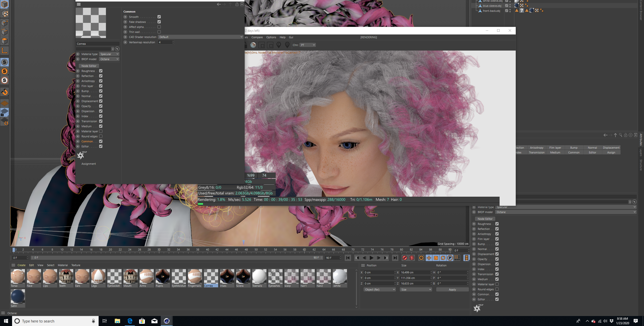This screenshot has width=644, height=326.
Task: Toggle the Position move keyframe icon
Action: (429, 258)
